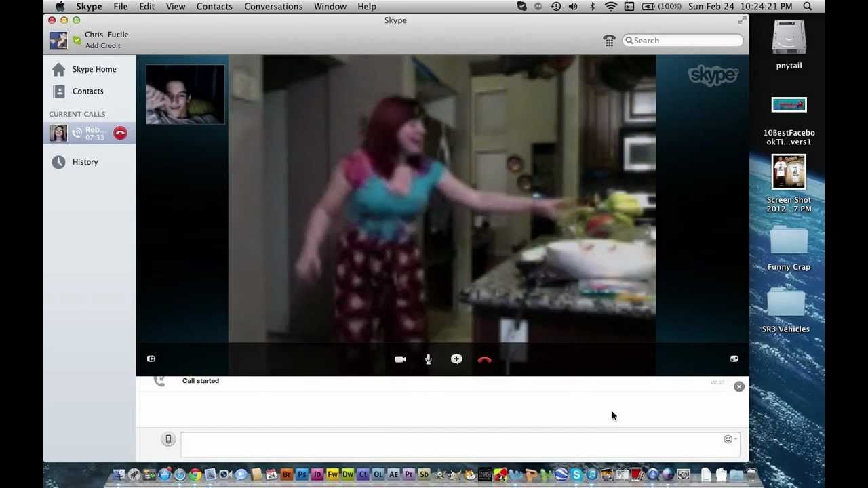Image resolution: width=868 pixels, height=488 pixels.
Task: Toggle the video camera in call controls
Action: [x=400, y=359]
